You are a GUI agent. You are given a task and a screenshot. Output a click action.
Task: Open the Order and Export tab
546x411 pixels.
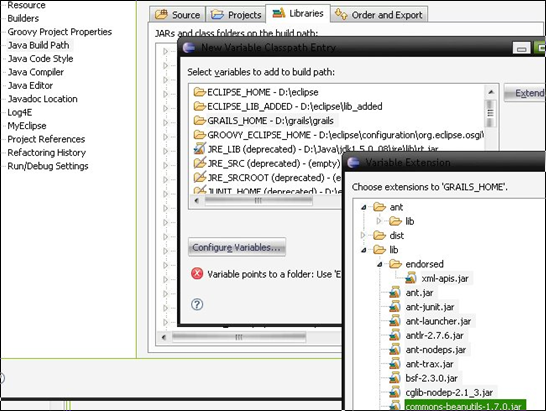[x=379, y=15]
